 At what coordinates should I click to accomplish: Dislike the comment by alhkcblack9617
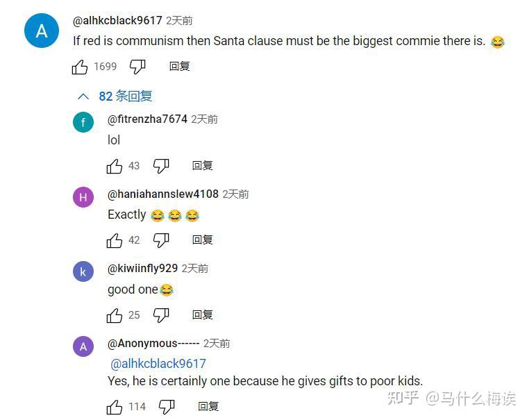137,67
